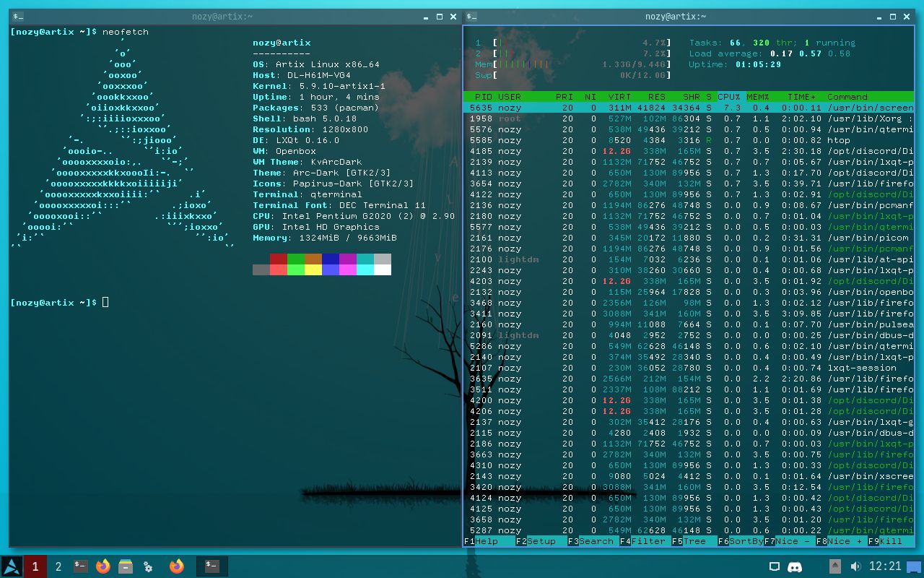Click F7 Nice - in htop
Image resolution: width=924 pixels, height=578 pixels.
pyautogui.click(x=790, y=541)
